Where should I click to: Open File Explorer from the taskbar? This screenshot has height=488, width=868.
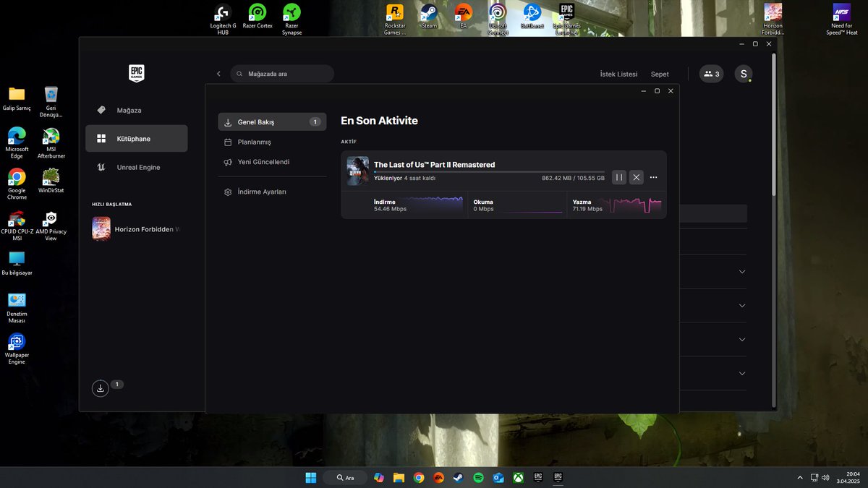[x=399, y=477]
